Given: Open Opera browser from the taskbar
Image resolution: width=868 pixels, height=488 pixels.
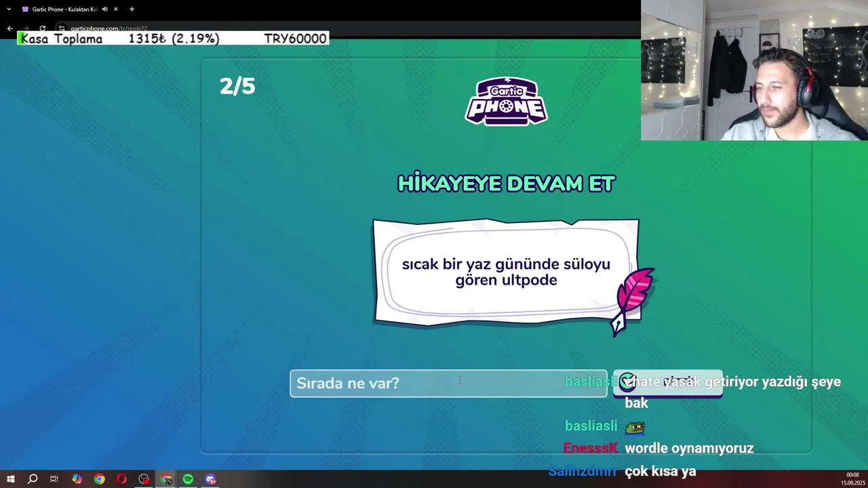Looking at the screenshot, I should coord(121,479).
